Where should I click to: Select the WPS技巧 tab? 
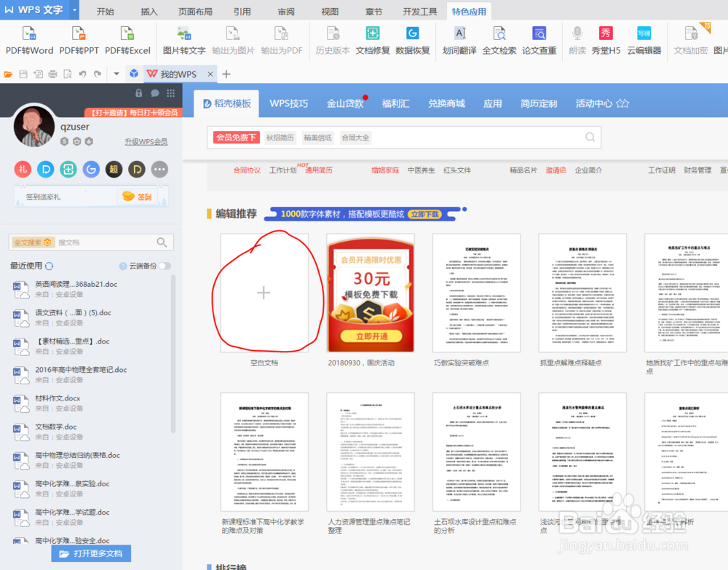[288, 103]
